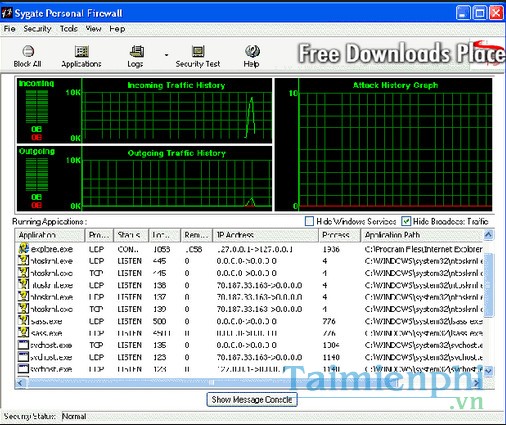Enable Hide Windows Services checkbox

click(309, 221)
